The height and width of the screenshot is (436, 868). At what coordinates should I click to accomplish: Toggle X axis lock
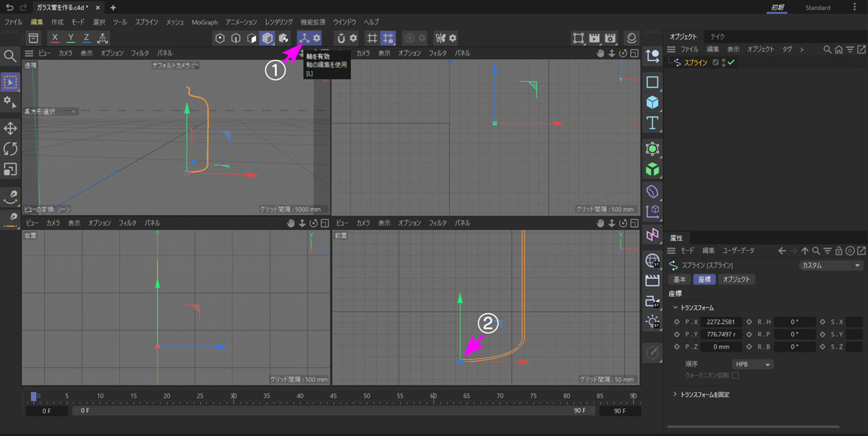tap(55, 38)
